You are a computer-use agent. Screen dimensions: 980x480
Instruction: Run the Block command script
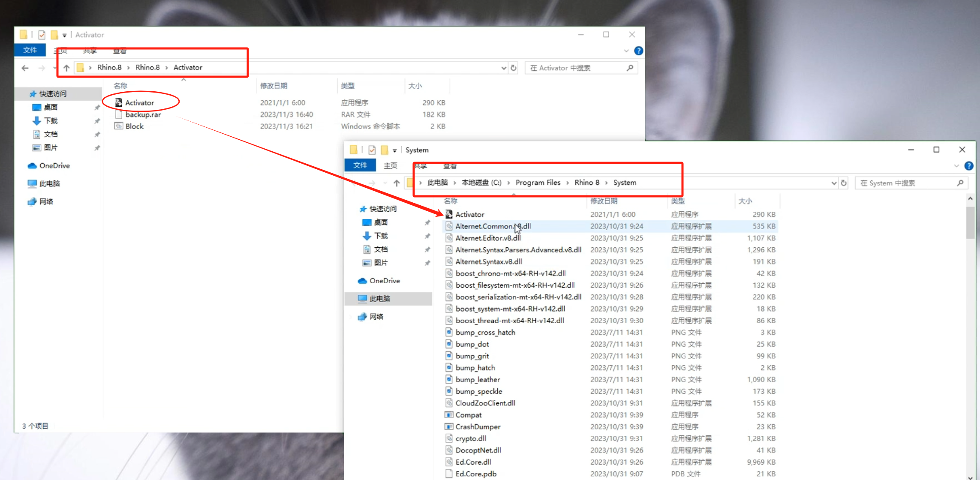134,126
